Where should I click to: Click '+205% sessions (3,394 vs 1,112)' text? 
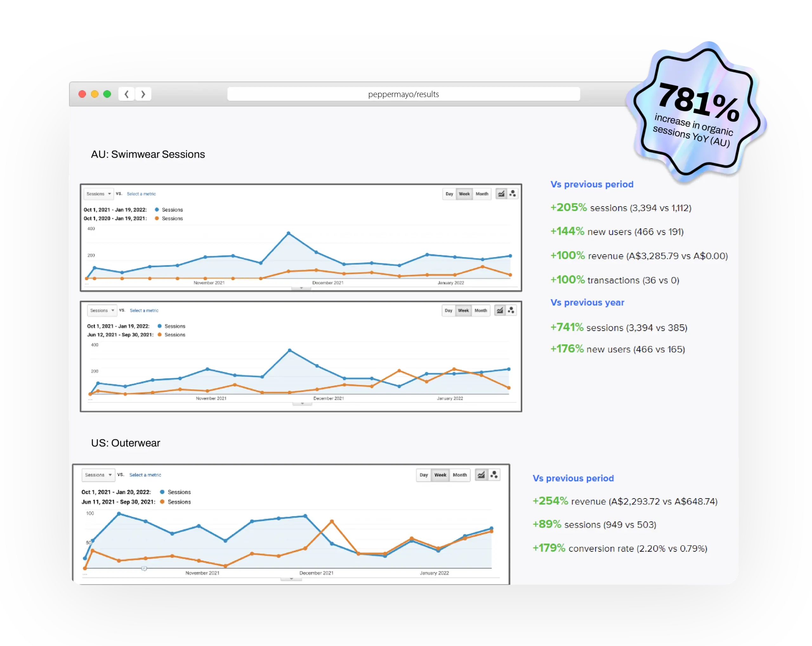[621, 207]
